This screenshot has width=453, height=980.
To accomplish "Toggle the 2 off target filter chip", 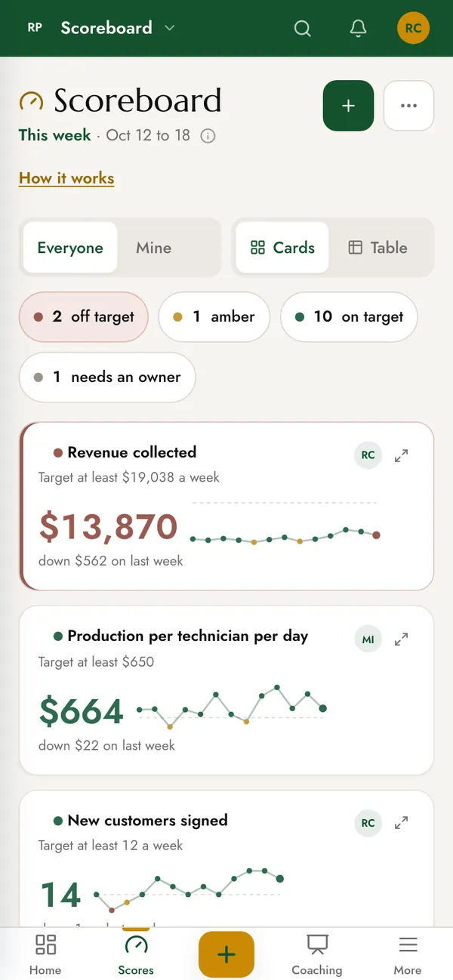I will pyautogui.click(x=84, y=317).
